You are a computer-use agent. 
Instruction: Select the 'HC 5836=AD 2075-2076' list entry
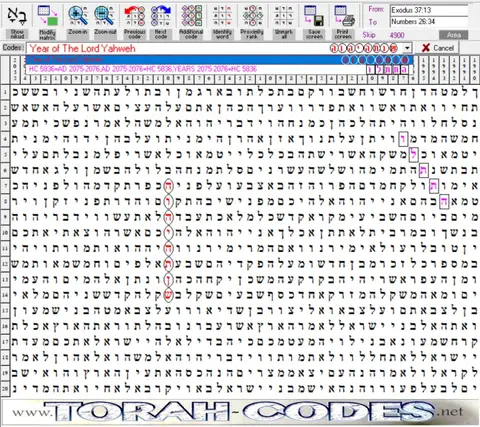click(220, 69)
